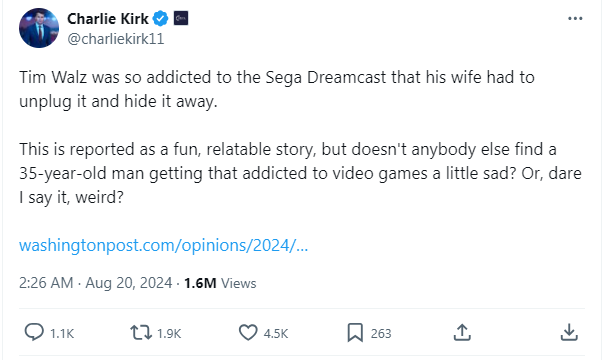Click the 1.9K reposts count

coord(169,334)
